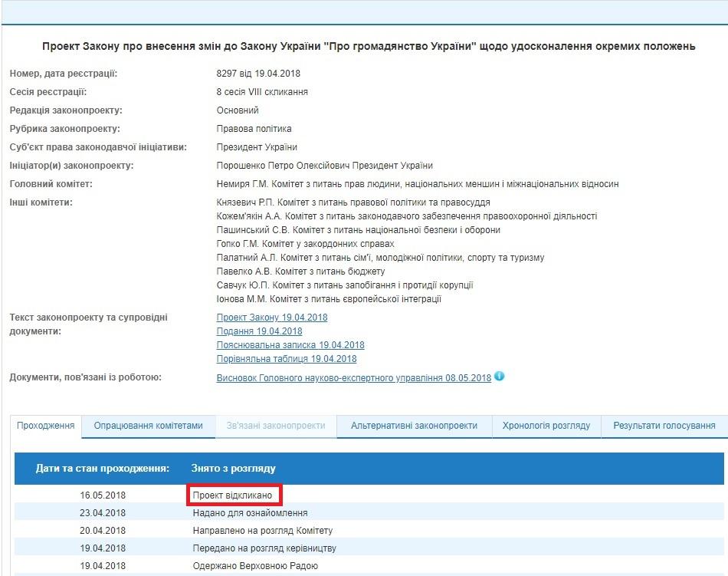Viewport: 728px width, 576px height.
Task: Click the Передано на розгляд керівництву row
Action: click(x=264, y=548)
